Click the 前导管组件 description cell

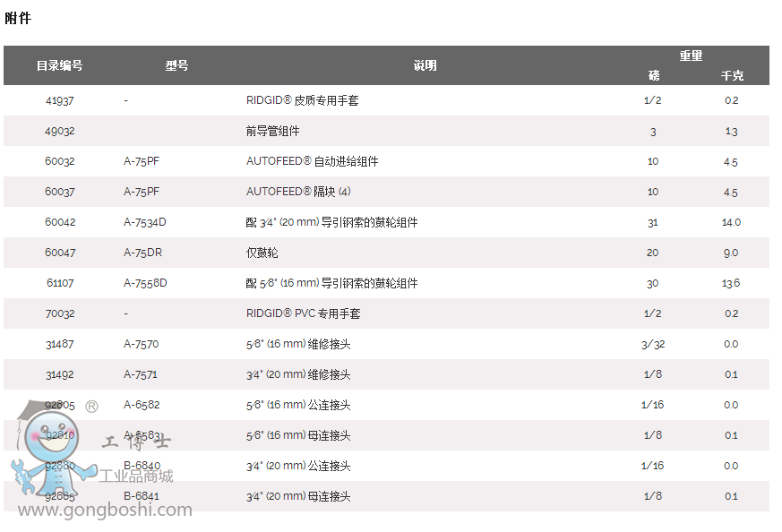tap(272, 131)
